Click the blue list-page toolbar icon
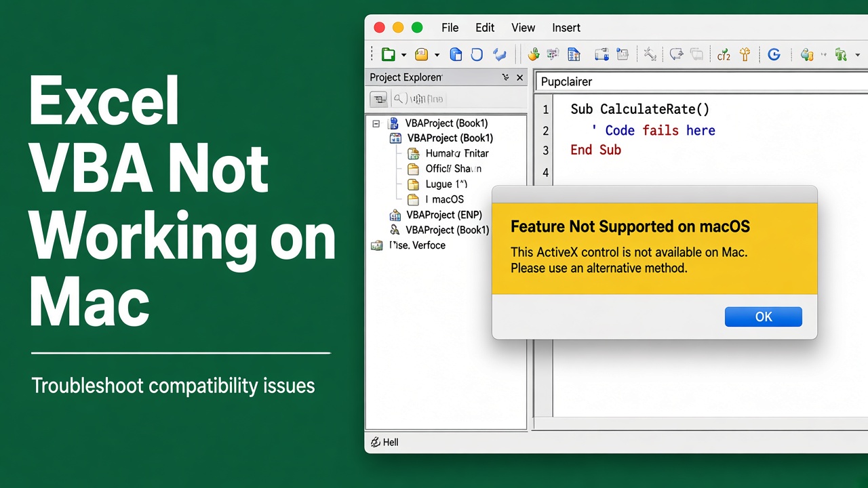The height and width of the screenshot is (488, 868). [x=574, y=55]
